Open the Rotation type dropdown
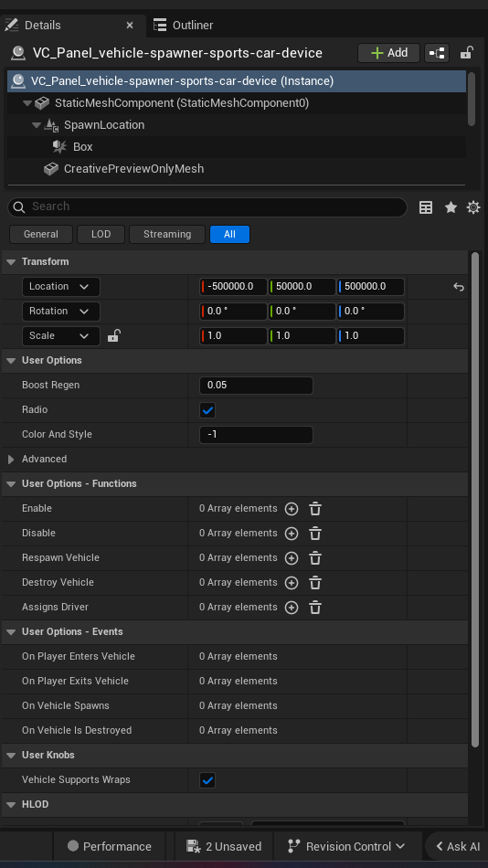Screen dimensions: 488x868 tap(61, 311)
